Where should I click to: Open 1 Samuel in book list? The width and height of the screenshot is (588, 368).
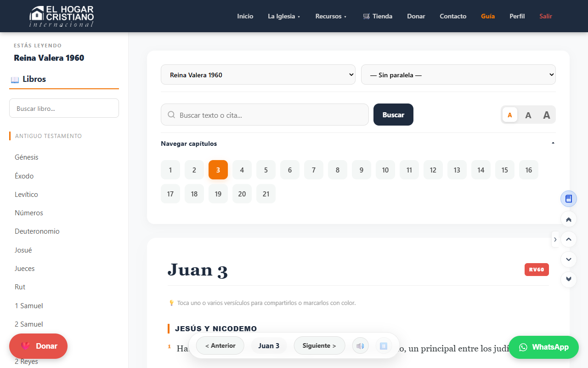point(29,305)
